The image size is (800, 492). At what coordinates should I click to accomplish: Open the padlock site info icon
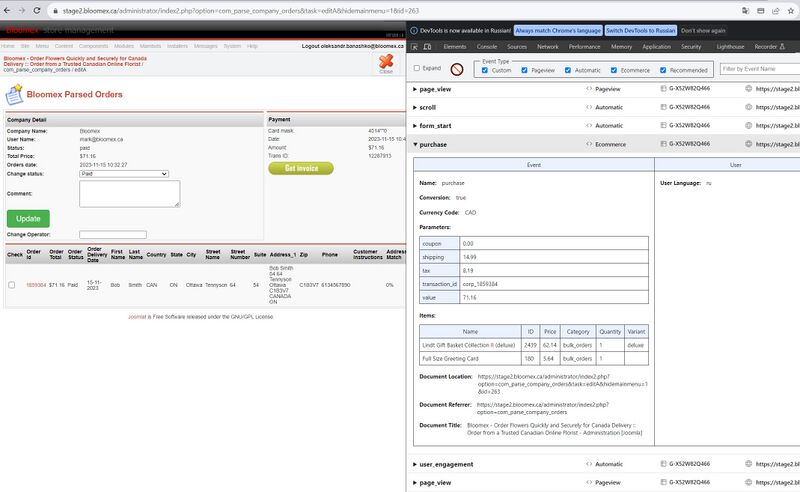(56, 11)
